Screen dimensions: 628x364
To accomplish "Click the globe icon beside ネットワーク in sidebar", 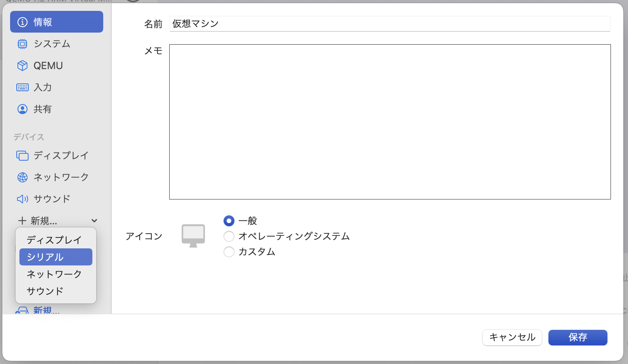I will click(23, 177).
